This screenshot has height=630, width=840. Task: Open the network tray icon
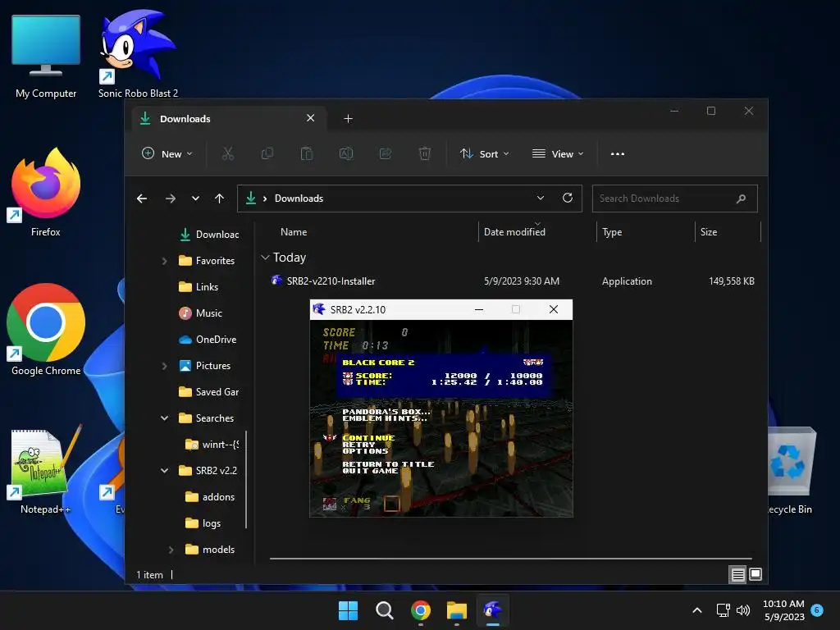[x=724, y=610]
